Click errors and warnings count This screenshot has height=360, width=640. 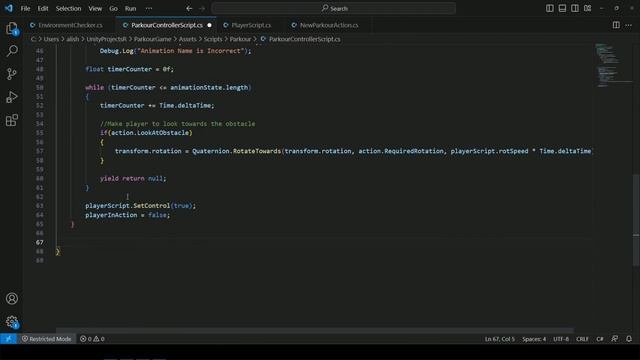click(x=92, y=339)
